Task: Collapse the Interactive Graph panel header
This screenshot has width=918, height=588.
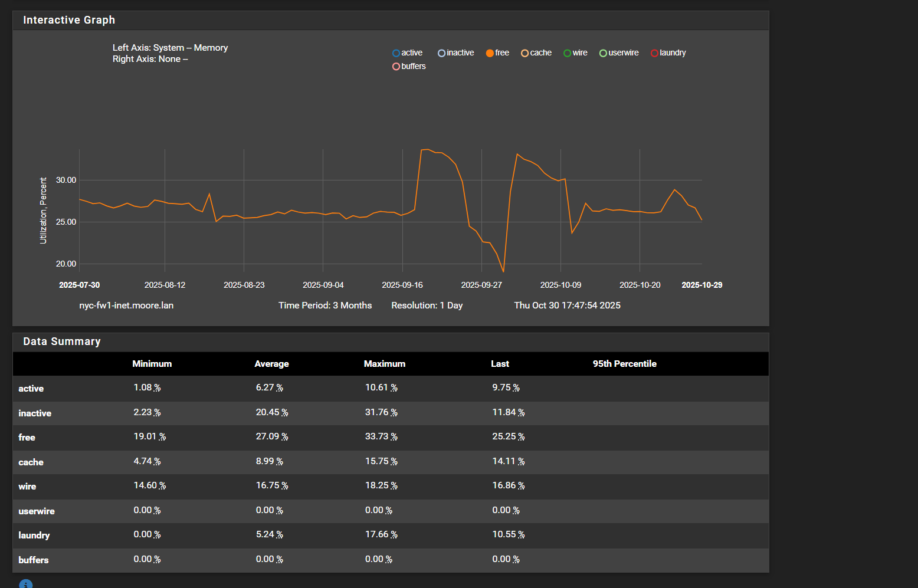Action: click(69, 20)
